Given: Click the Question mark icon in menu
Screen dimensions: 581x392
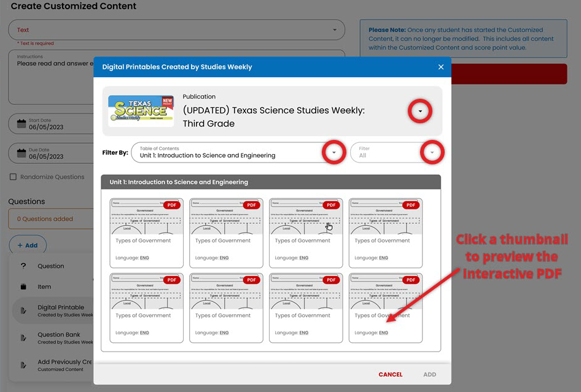Looking at the screenshot, I should click(23, 266).
